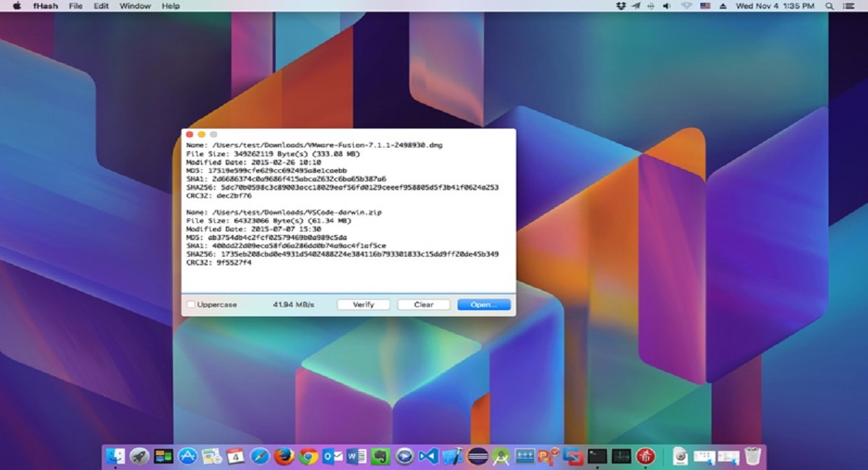The image size is (868, 470).
Task: Click the SHA256 line under the VSCode-darwin.zip file
Action: [342, 254]
